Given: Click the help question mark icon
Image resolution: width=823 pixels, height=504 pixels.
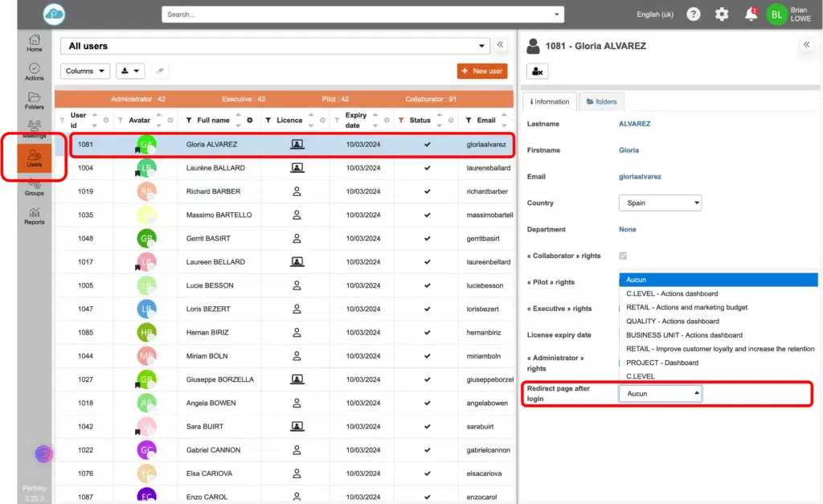Looking at the screenshot, I should [694, 14].
